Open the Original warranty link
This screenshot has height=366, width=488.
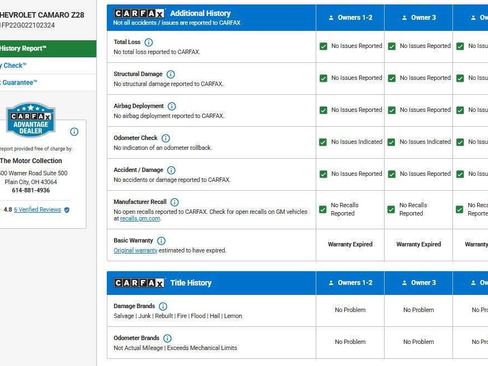(x=135, y=251)
